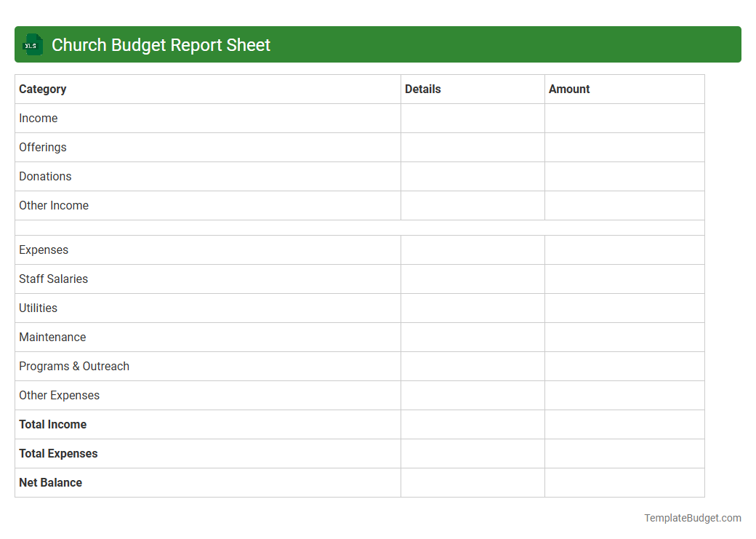The image size is (756, 539).
Task: Select the Maintenance row
Action: [x=52, y=337]
